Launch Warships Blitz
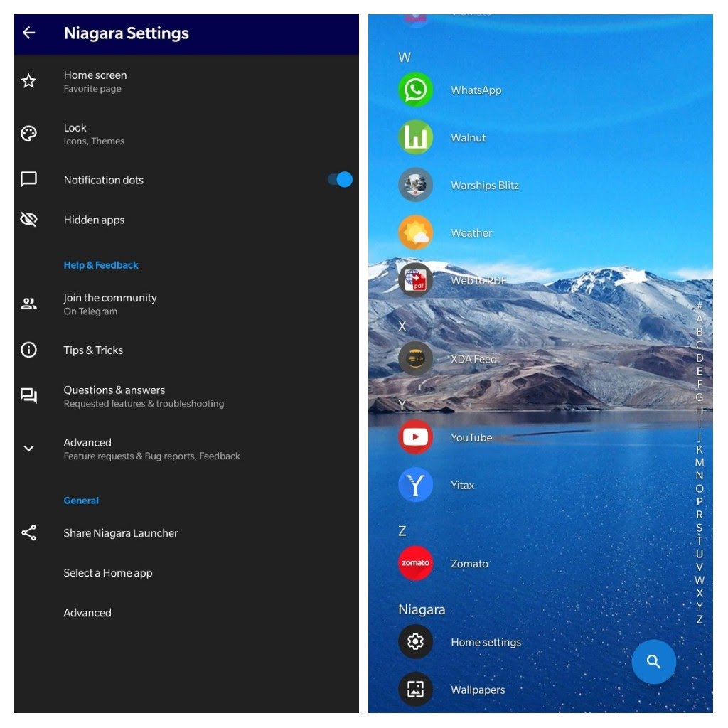 tap(416, 185)
